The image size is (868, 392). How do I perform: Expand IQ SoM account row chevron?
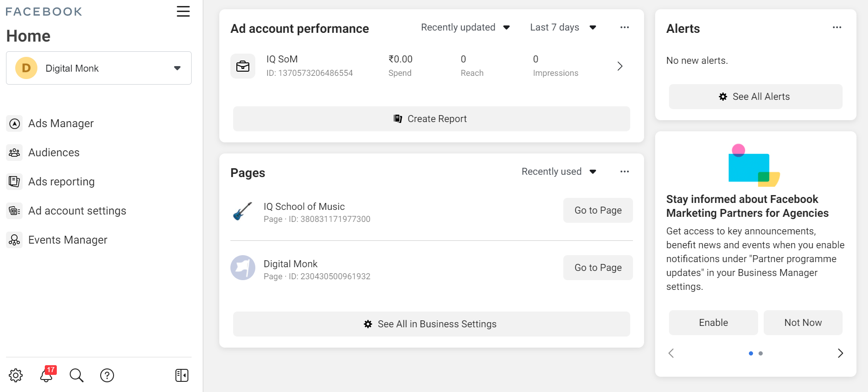[620, 66]
